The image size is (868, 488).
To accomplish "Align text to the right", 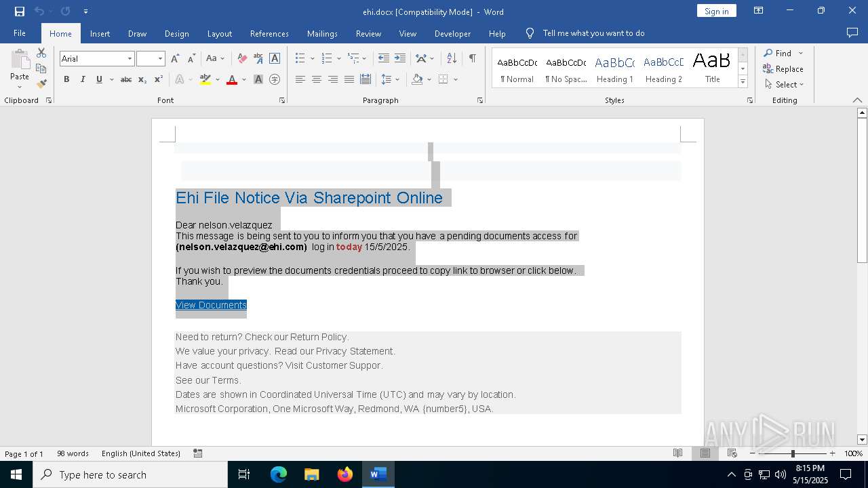I will 333,80.
